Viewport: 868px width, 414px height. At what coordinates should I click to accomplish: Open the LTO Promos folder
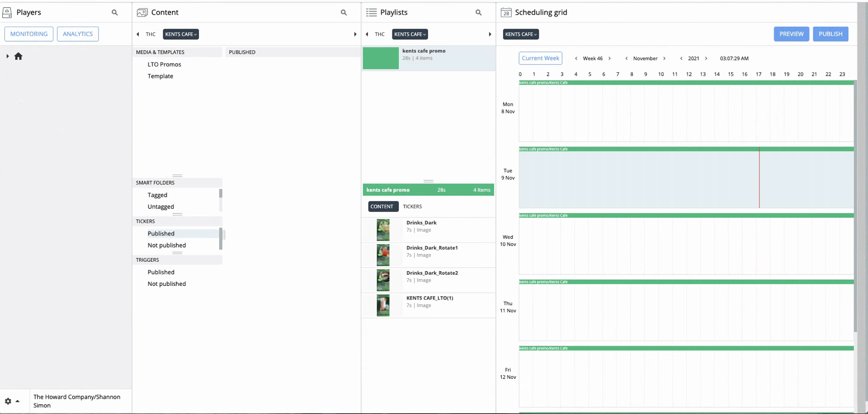click(x=164, y=64)
